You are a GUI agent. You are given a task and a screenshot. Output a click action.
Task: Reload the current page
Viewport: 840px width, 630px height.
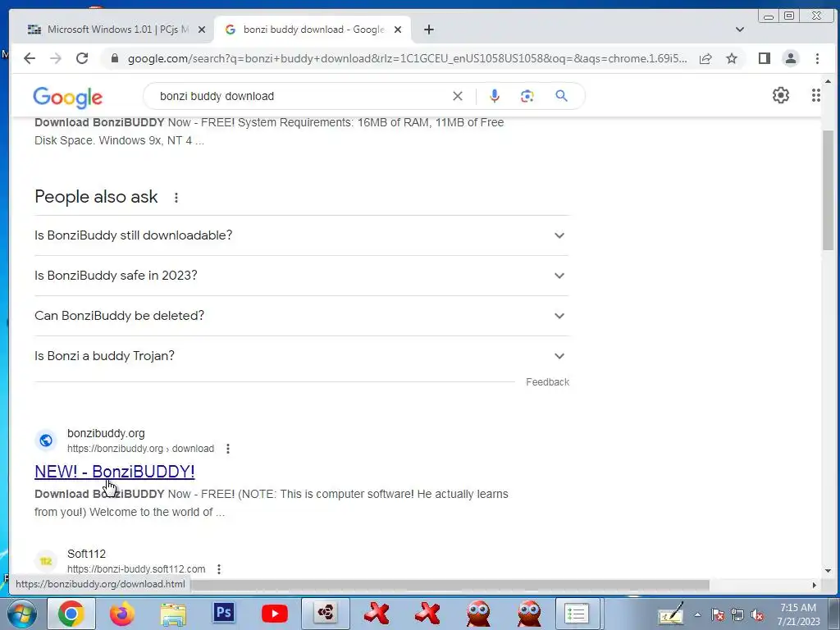click(82, 58)
